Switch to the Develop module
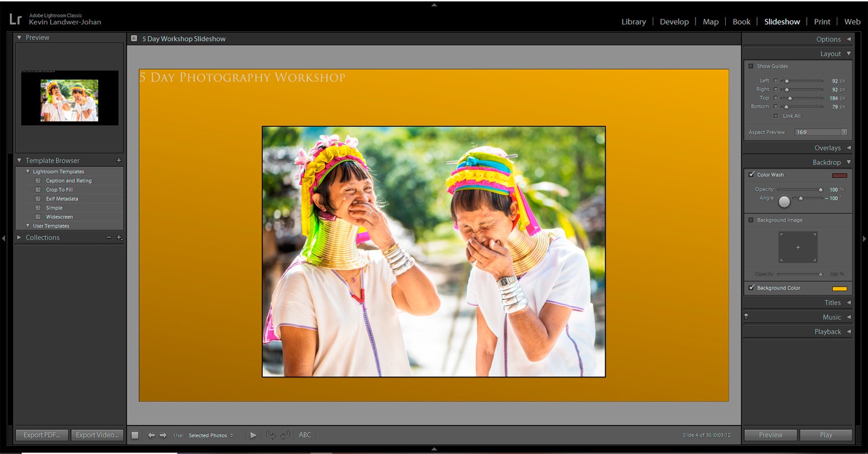 point(674,21)
